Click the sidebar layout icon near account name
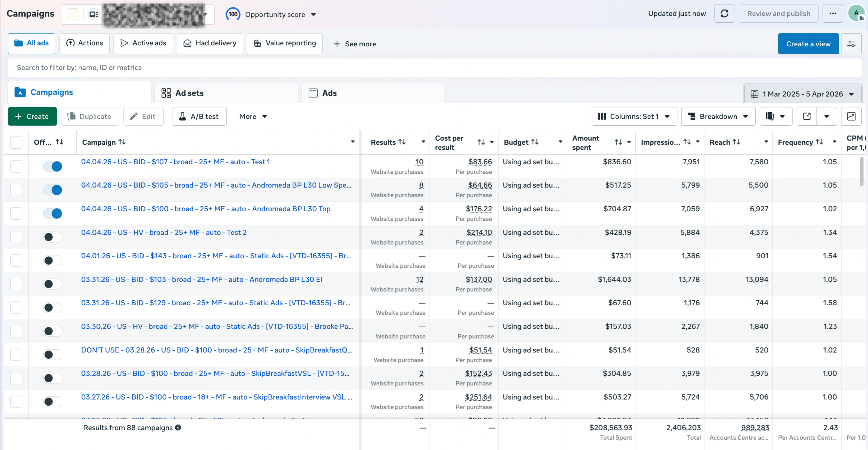This screenshot has width=868, height=450. pyautogui.click(x=94, y=14)
